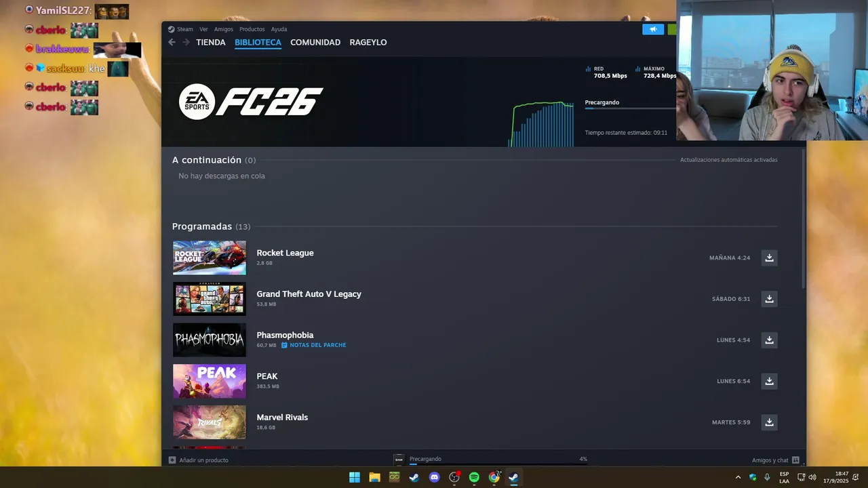Open the Steam announcements megaphone button
This screenshot has width=868, height=488.
point(653,29)
